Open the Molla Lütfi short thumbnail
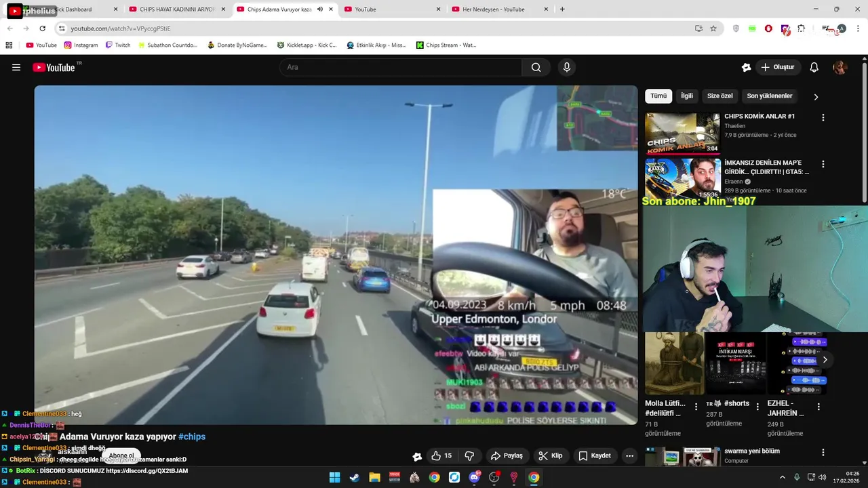 pos(674,363)
